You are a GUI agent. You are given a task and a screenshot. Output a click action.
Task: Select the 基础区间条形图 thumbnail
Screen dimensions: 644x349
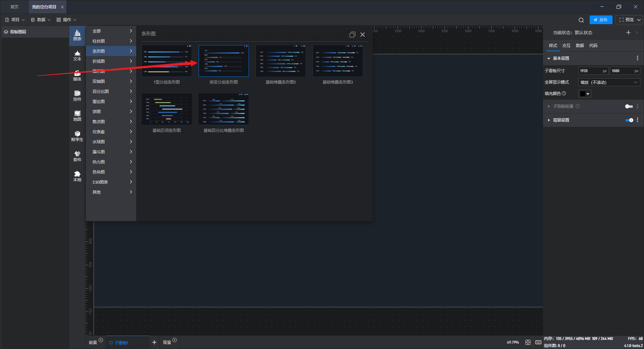coord(167,109)
